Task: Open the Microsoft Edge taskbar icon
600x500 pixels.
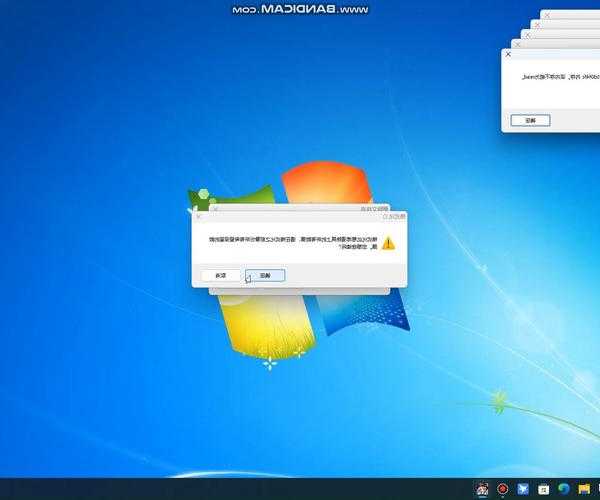Action: tap(563, 489)
